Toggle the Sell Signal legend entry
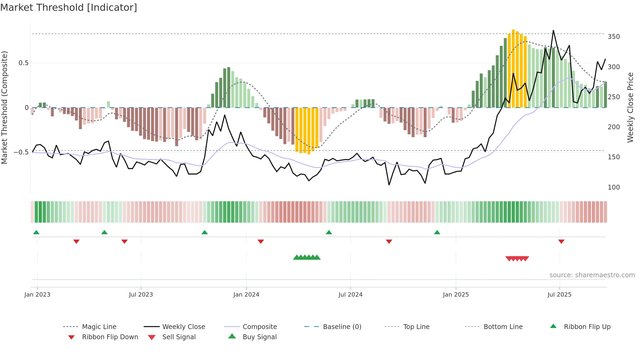Viewport: 644px width, 362px height. pyautogui.click(x=172, y=337)
